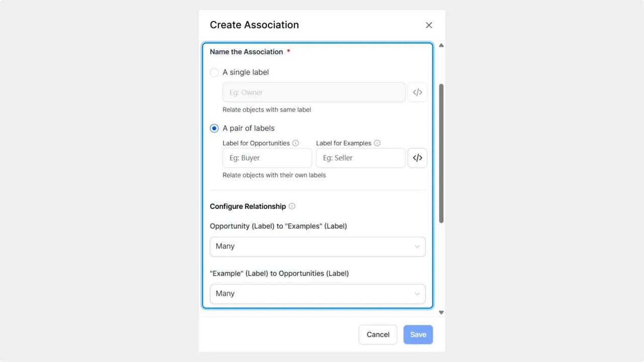Click the info icon beside Label for Opportunities
The width and height of the screenshot is (644, 362).
(x=295, y=143)
